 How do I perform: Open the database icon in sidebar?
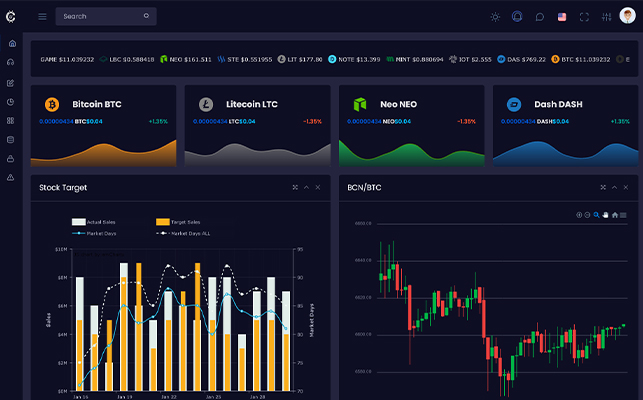coord(11,139)
